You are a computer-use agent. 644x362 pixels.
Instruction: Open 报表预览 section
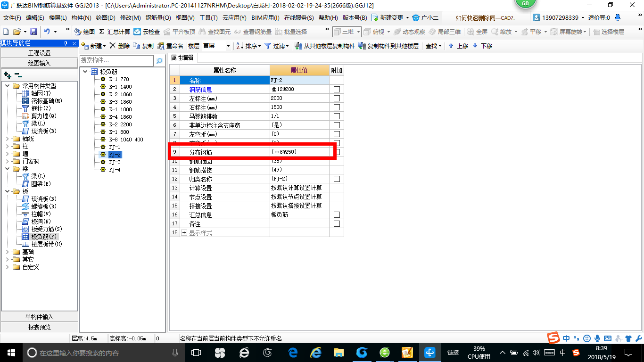coord(40,327)
